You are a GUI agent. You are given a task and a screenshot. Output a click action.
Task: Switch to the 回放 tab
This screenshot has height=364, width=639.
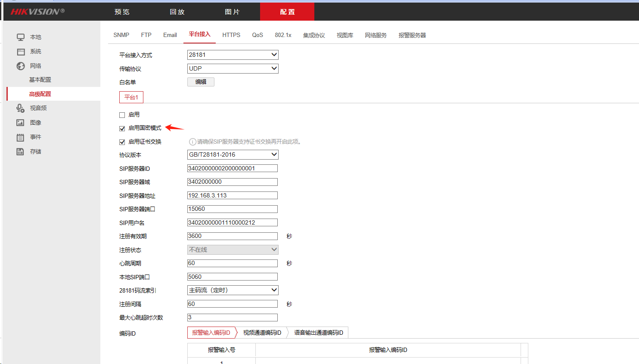[177, 12]
